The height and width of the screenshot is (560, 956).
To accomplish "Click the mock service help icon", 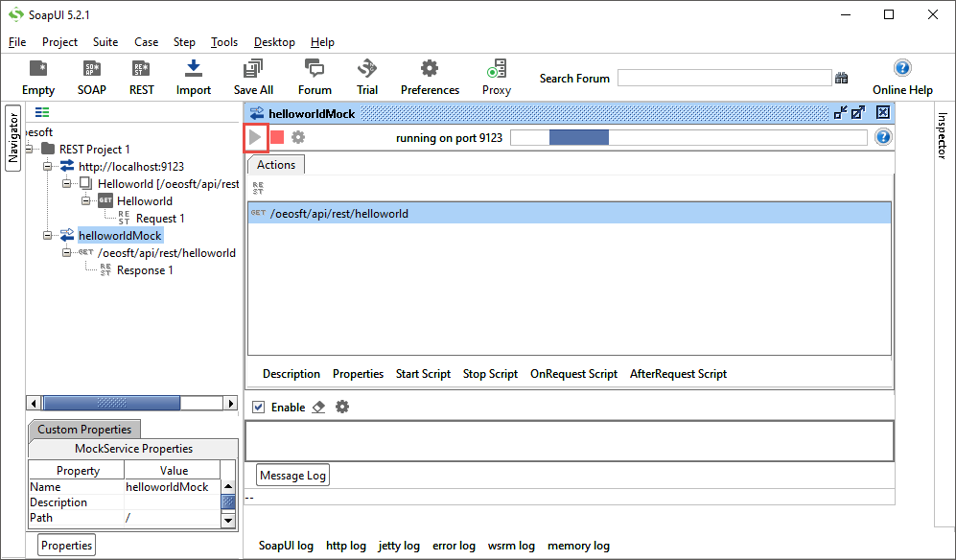I will pyautogui.click(x=883, y=137).
